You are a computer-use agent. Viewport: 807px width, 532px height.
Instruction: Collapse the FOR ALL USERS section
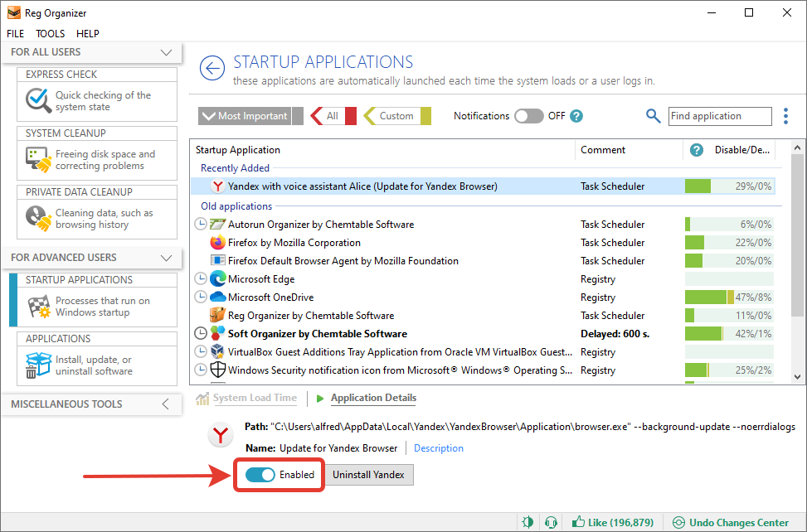tap(164, 51)
